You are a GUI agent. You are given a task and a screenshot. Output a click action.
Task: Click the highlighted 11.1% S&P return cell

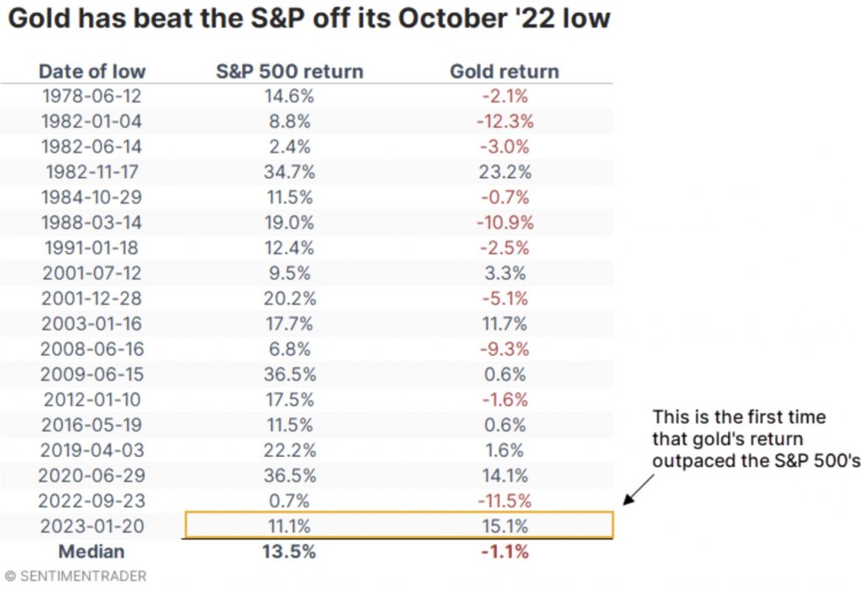[290, 526]
